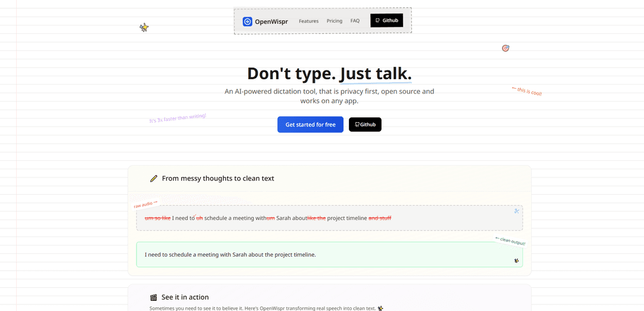Viewport: 644px width, 311px height.
Task: Click the struck-through 'and stuff' text
Action: pos(380,218)
